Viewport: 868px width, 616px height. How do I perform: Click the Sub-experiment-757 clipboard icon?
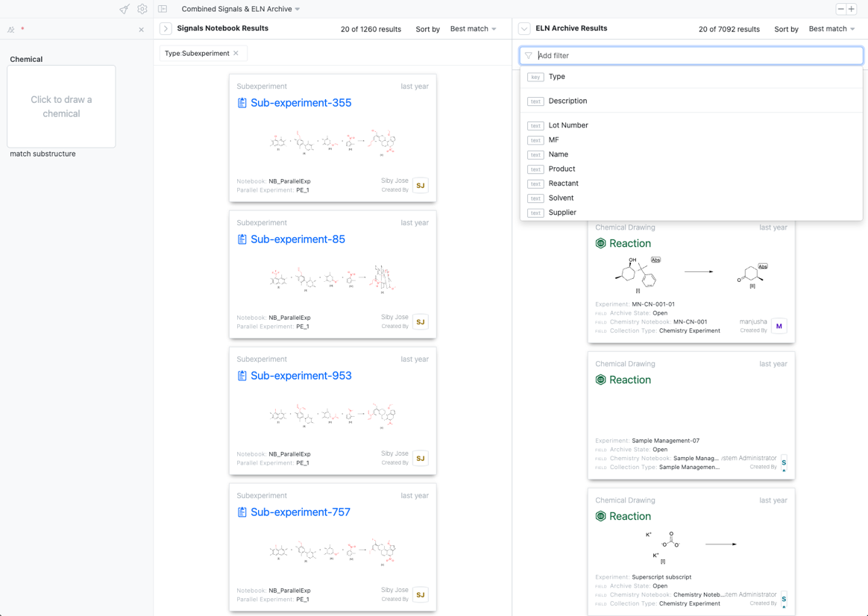tap(242, 512)
